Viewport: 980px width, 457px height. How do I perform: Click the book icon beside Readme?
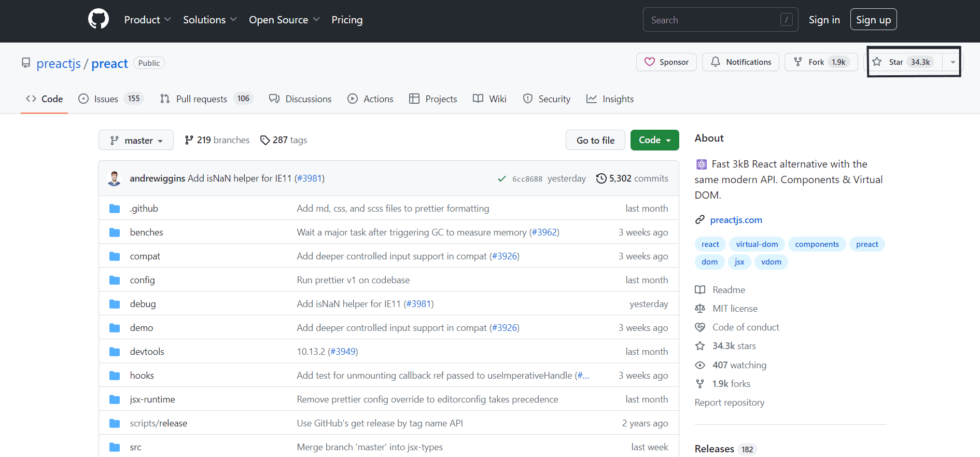pyautogui.click(x=700, y=290)
